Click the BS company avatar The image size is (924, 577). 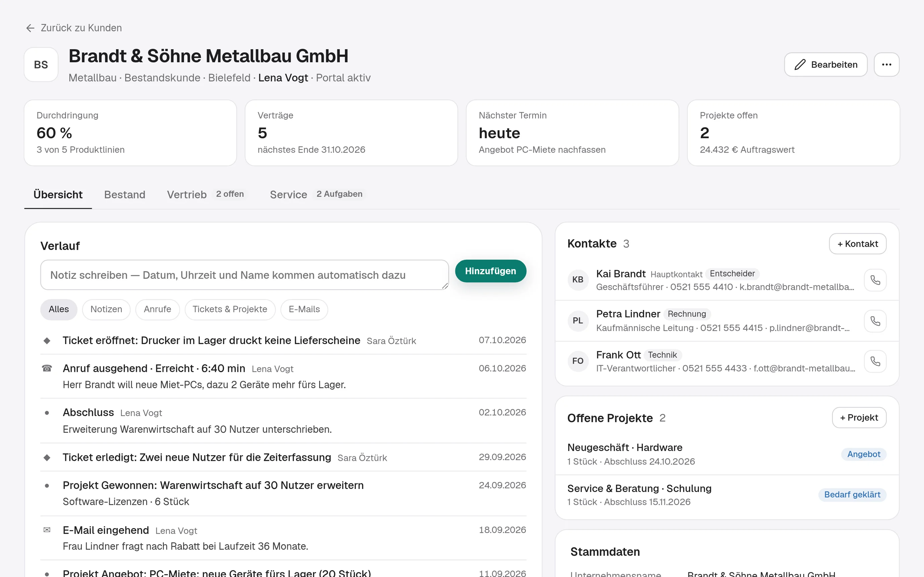pyautogui.click(x=41, y=65)
